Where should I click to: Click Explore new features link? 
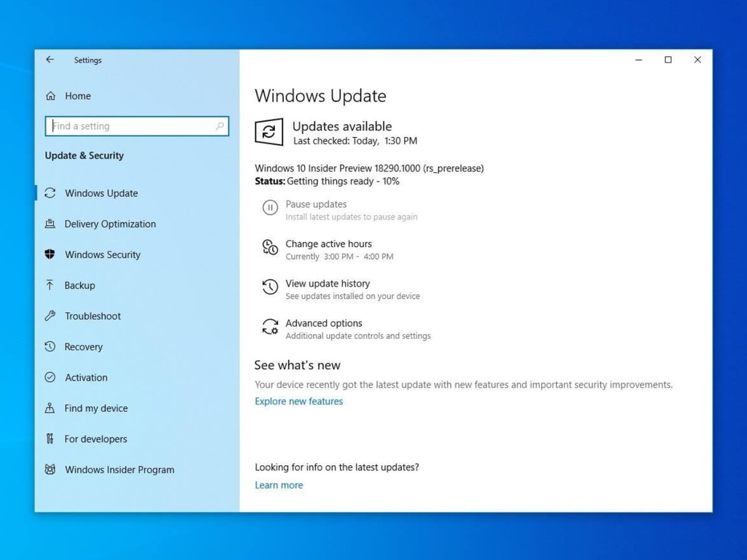pos(298,401)
